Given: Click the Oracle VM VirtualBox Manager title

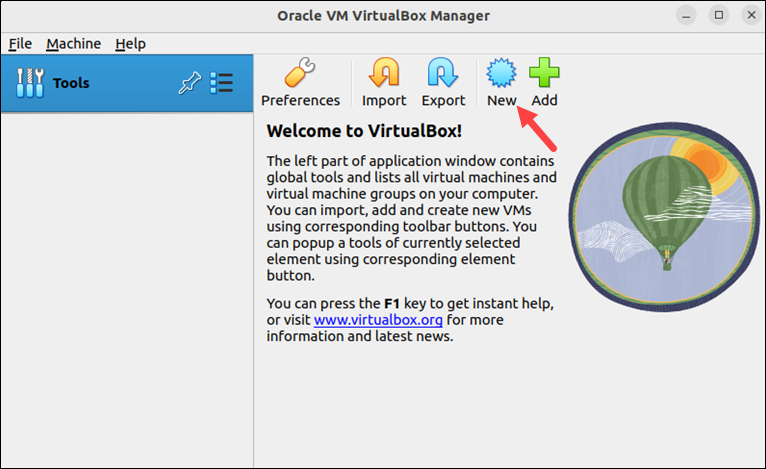Looking at the screenshot, I should coord(383,16).
